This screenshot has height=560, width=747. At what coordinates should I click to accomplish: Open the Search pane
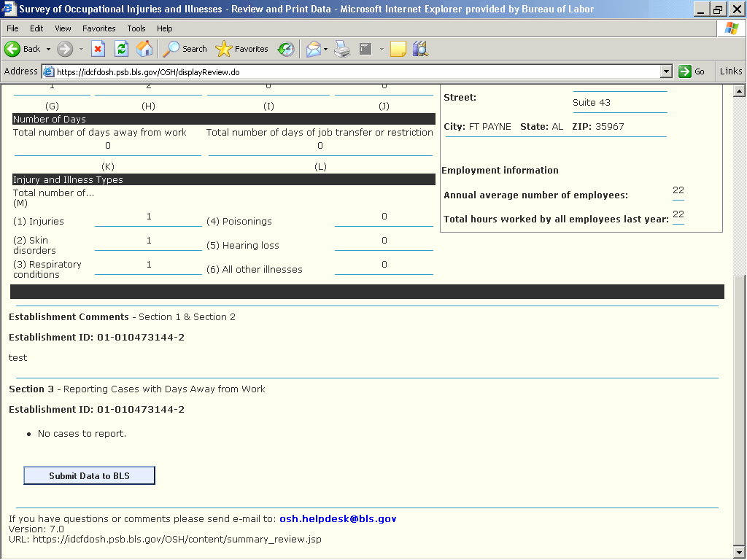tap(185, 49)
